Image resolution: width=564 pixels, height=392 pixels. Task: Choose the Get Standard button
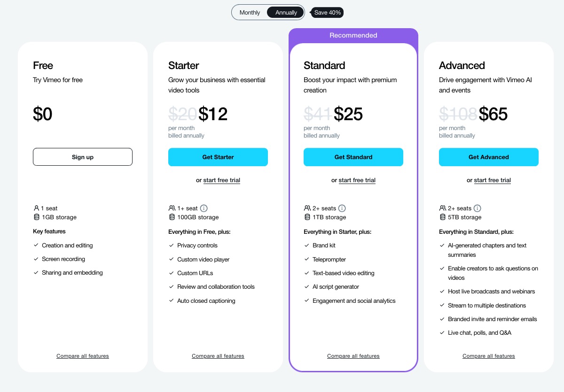click(353, 157)
